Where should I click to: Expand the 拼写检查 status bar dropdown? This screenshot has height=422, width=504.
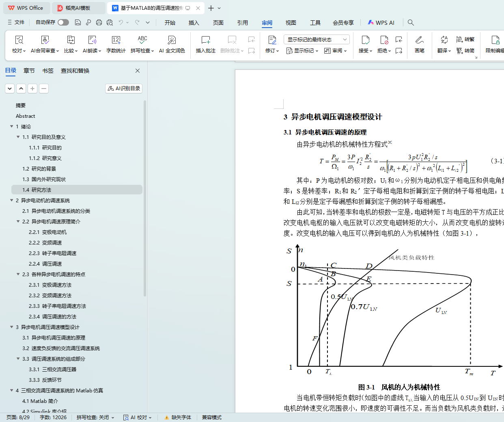(x=95, y=418)
